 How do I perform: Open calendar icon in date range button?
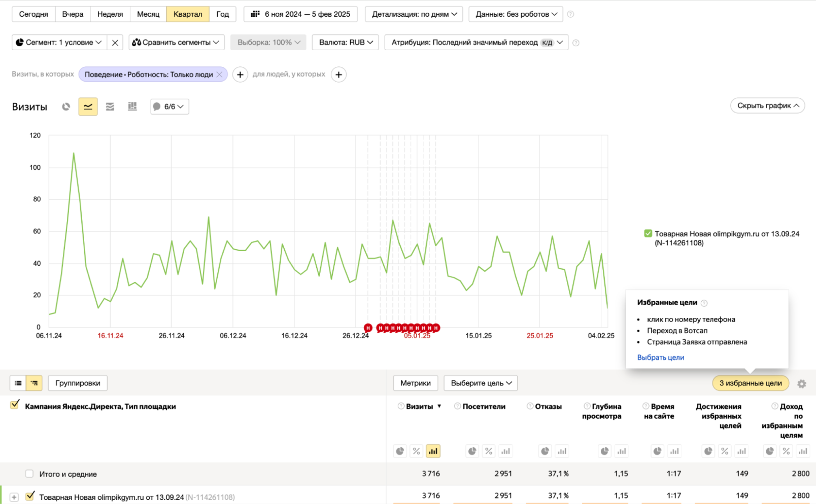(255, 14)
